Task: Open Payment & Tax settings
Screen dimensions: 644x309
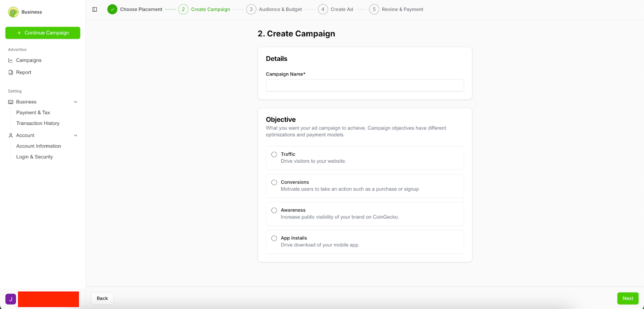Action: tap(33, 113)
